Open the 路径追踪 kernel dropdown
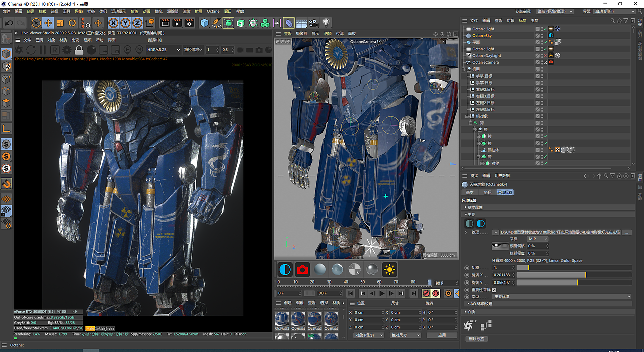 [194, 50]
